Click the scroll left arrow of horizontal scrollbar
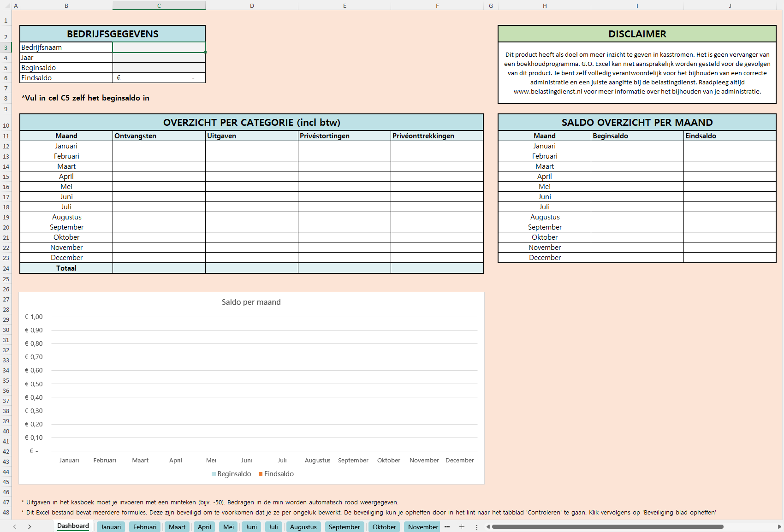This screenshot has width=784, height=532. click(488, 527)
